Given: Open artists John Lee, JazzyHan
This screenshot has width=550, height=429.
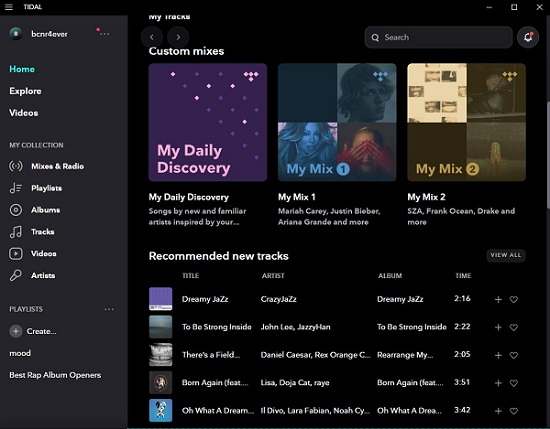Looking at the screenshot, I should (295, 327).
